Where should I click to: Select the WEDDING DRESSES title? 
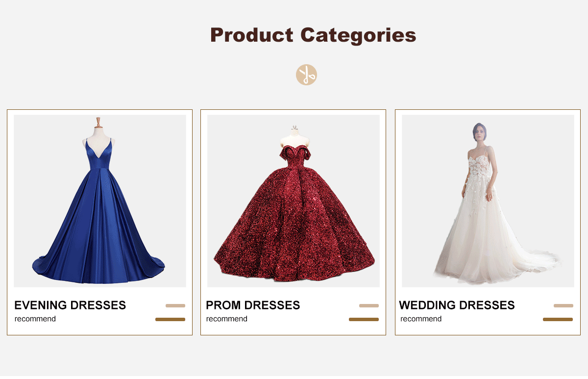tap(457, 305)
